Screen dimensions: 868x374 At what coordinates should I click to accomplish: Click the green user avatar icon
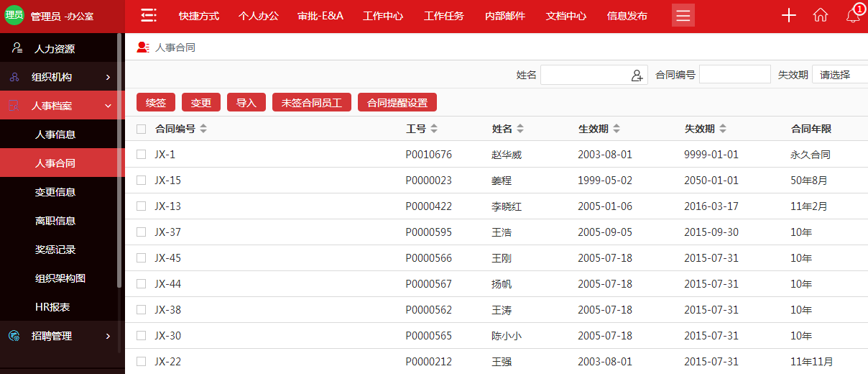(x=14, y=15)
